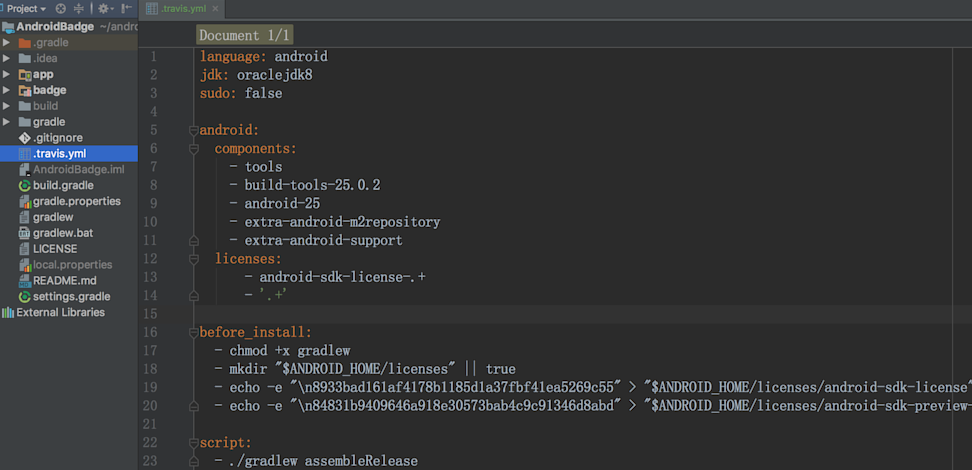Click the External Libraries icon
Screen dimensions: 972x470
coord(8,313)
